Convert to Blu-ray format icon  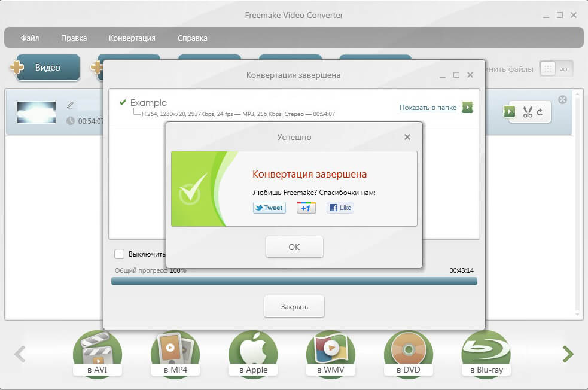coord(486,354)
